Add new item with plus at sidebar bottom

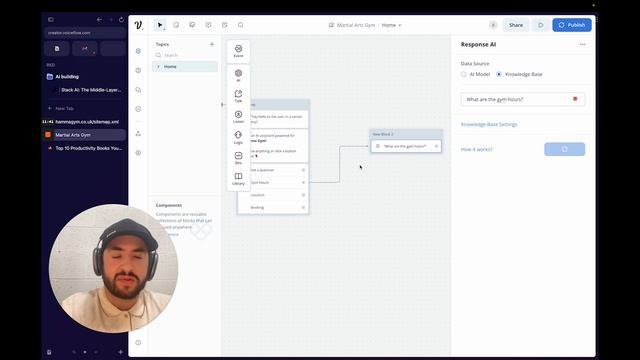pyautogui.click(x=120, y=352)
